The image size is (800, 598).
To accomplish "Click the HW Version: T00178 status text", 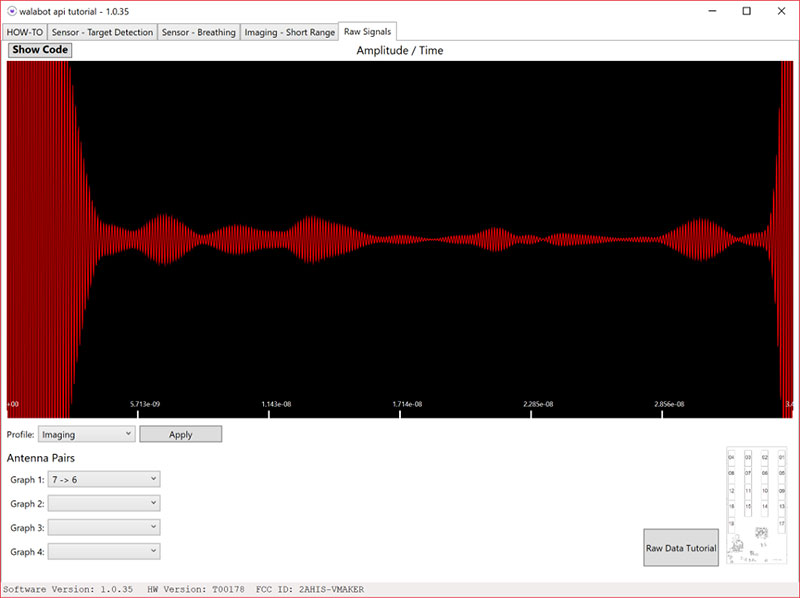I will pyautogui.click(x=195, y=589).
